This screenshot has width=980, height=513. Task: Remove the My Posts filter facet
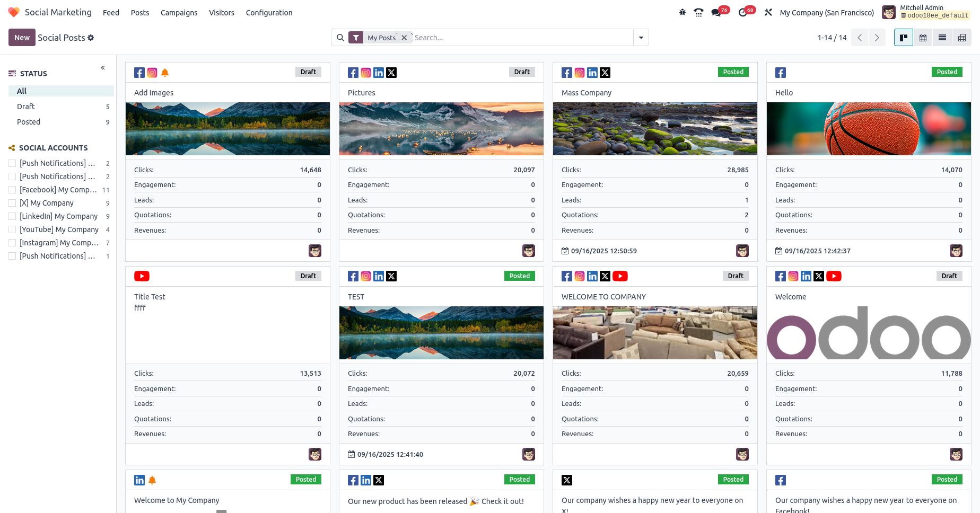(x=404, y=38)
